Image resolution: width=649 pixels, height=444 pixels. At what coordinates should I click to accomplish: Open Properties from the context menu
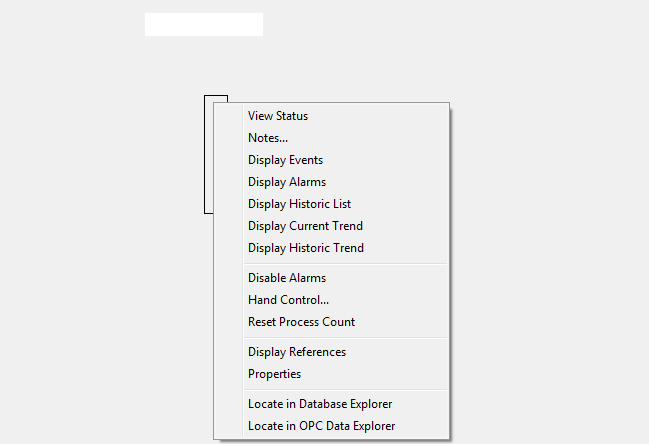click(x=274, y=374)
